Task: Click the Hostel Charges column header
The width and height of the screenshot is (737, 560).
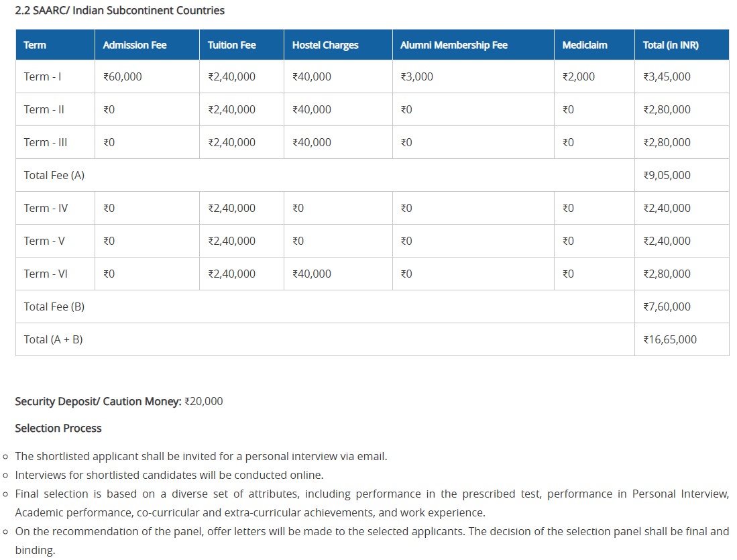Action: 325,45
